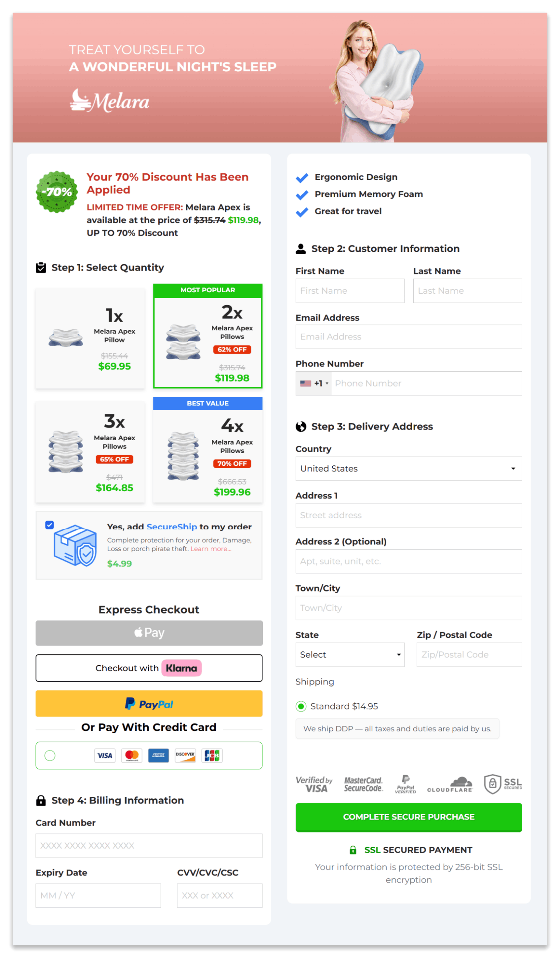Viewport: 560px width, 958px height.
Task: Select the credit card payment radio button
Action: [50, 755]
